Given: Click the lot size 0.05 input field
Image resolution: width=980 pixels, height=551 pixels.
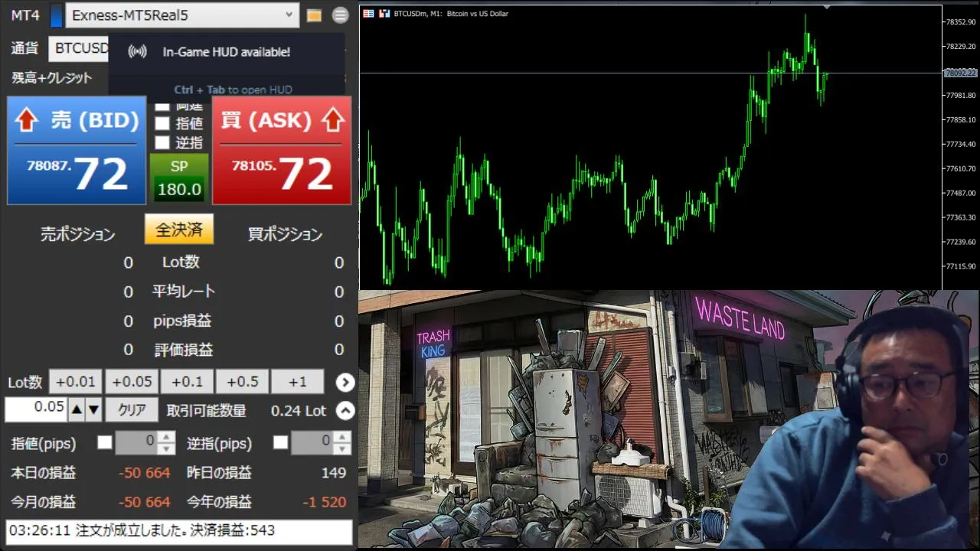Looking at the screenshot, I should (36, 409).
